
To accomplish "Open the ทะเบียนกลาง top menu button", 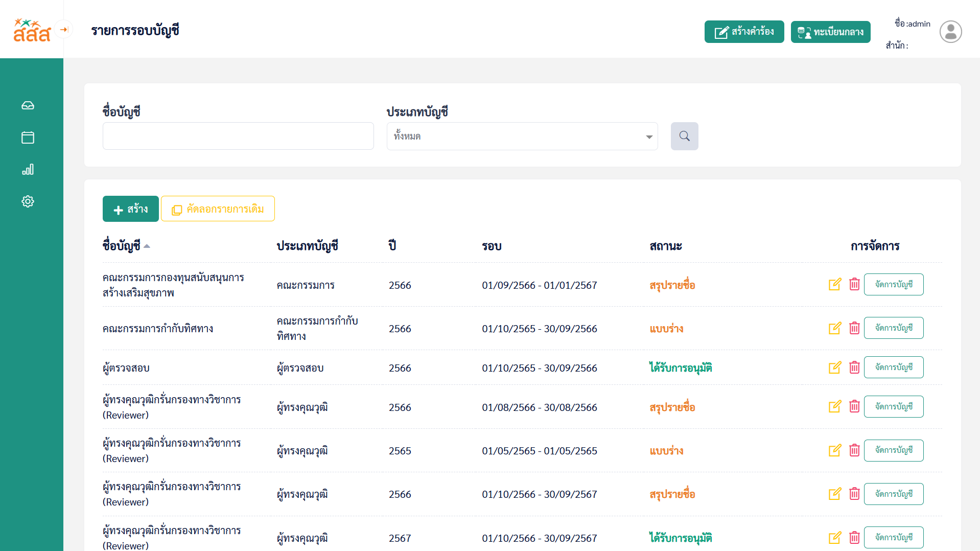I will [830, 32].
